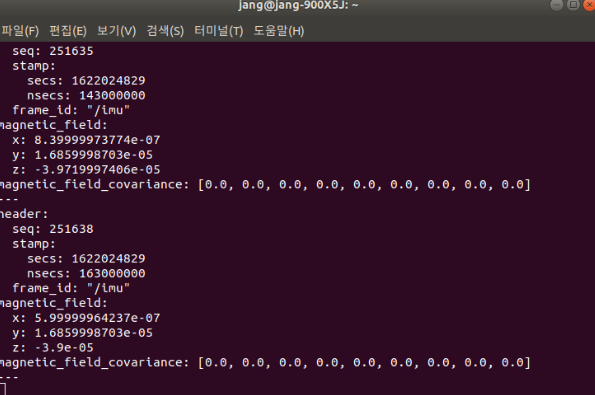
Task: Click the x: 5.99999964237e-07 value
Action: (x=97, y=318)
